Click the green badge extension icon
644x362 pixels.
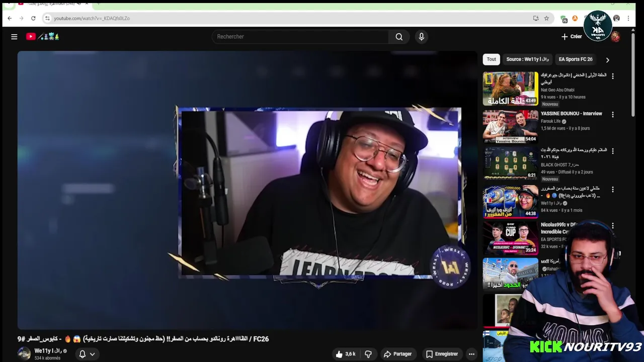[564, 19]
